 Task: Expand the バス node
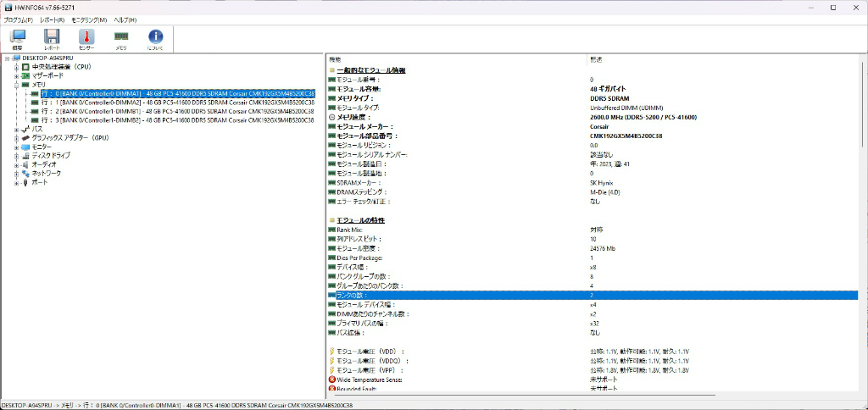point(17,129)
